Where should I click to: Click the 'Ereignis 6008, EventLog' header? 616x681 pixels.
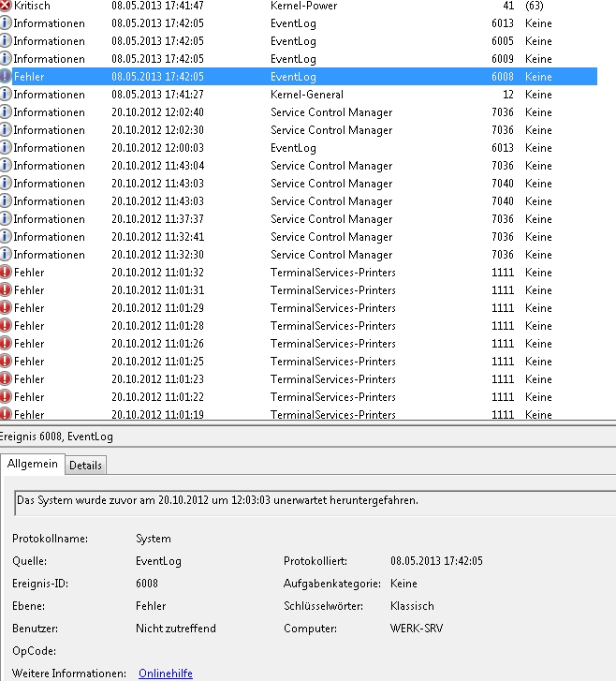click(56, 437)
